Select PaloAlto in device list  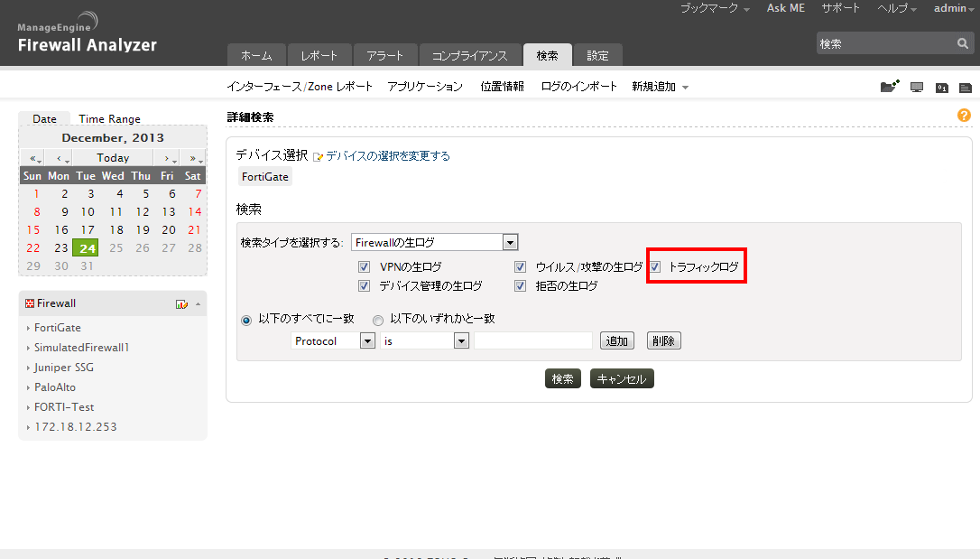(x=55, y=387)
